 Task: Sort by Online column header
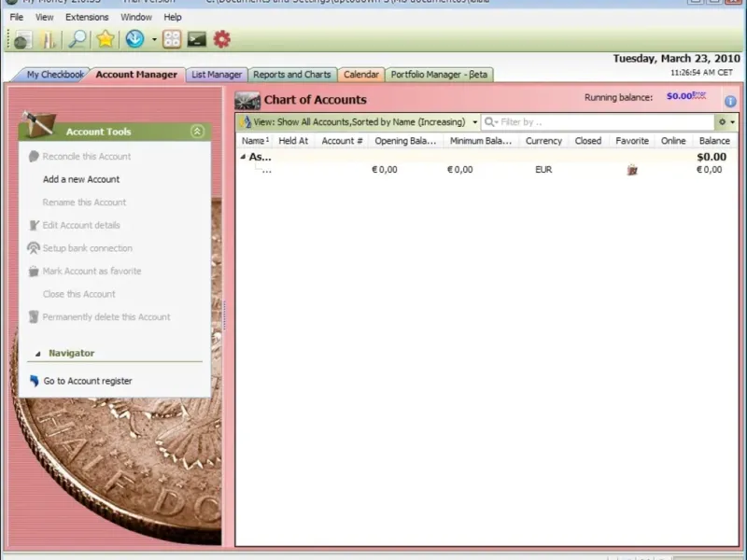pos(673,141)
